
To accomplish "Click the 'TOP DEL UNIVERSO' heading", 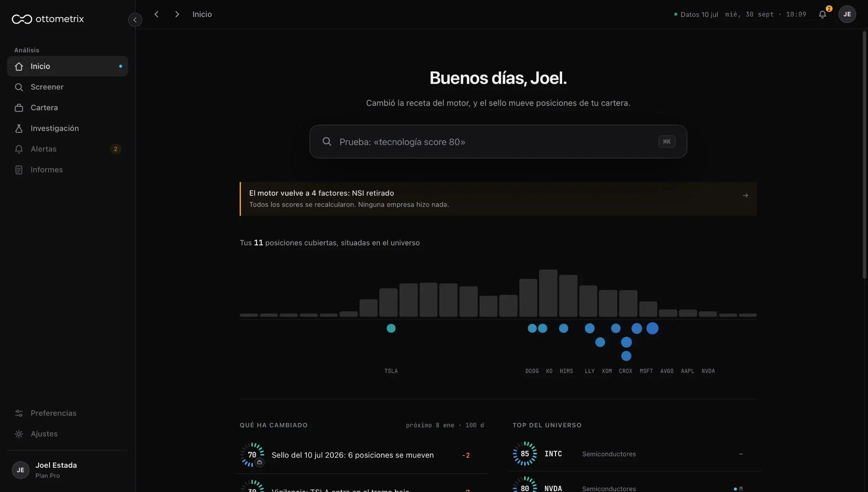I will [x=547, y=426].
